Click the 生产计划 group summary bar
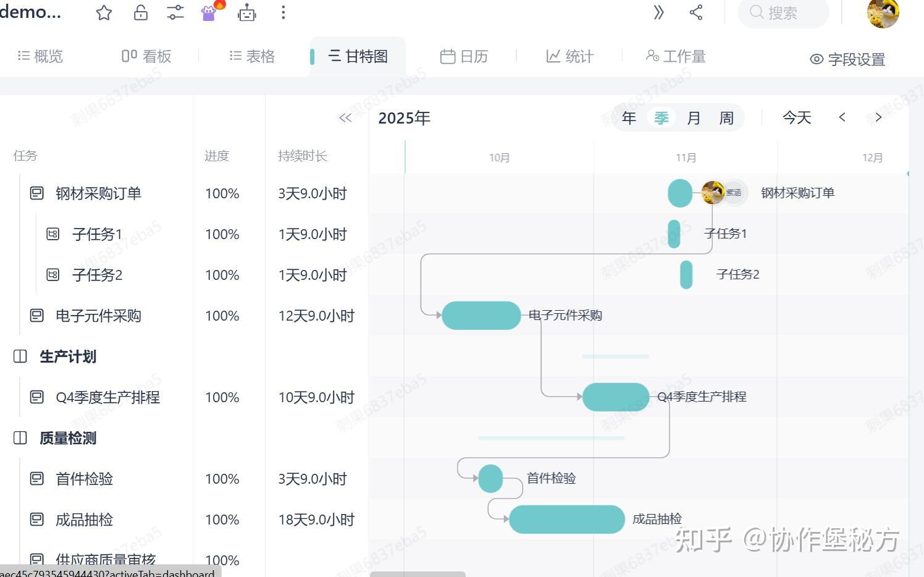 click(x=615, y=356)
